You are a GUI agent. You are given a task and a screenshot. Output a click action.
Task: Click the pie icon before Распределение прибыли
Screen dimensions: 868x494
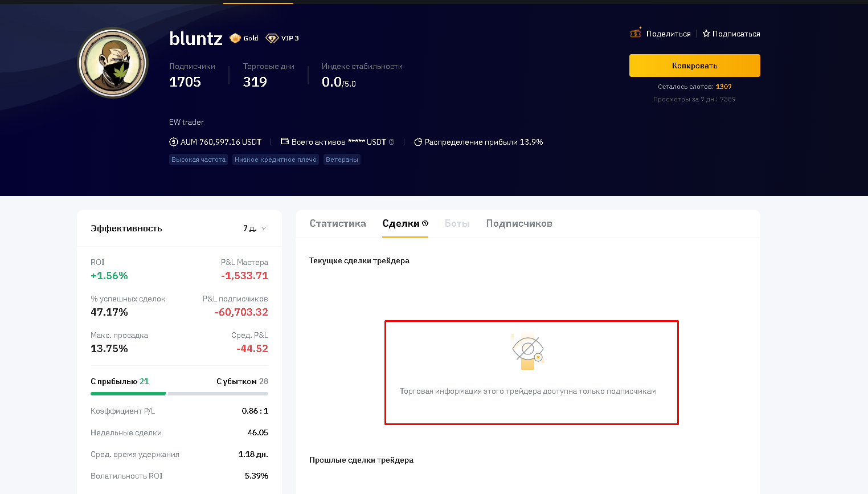[418, 142]
